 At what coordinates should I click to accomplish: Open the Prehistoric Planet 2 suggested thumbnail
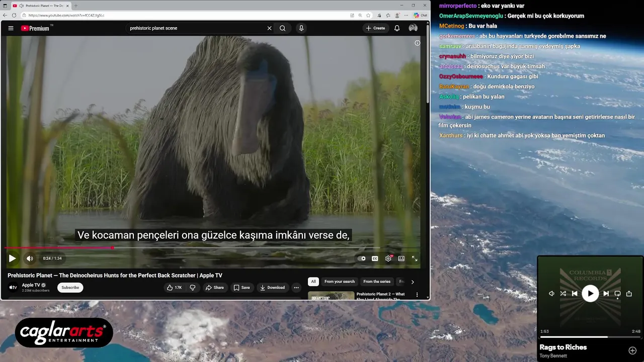(x=331, y=296)
